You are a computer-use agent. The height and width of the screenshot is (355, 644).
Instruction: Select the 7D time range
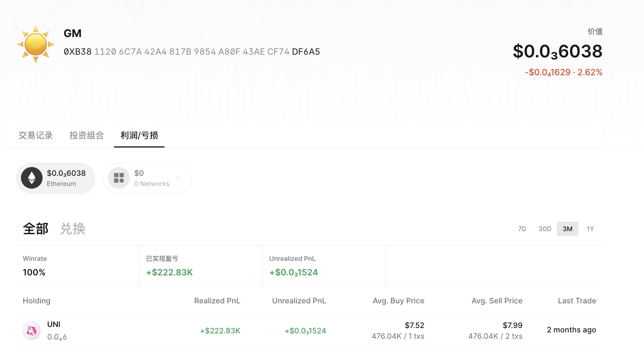522,229
